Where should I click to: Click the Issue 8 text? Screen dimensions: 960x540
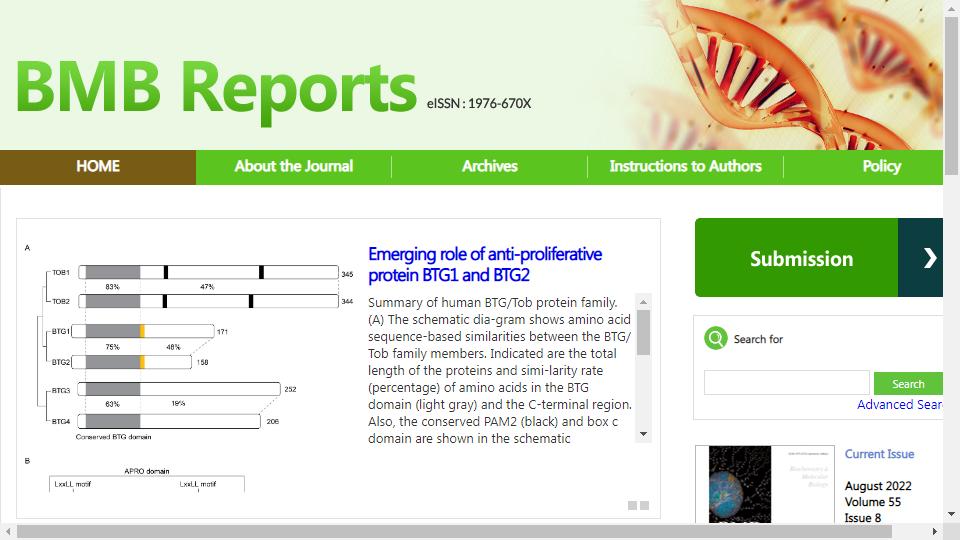pyautogui.click(x=863, y=518)
